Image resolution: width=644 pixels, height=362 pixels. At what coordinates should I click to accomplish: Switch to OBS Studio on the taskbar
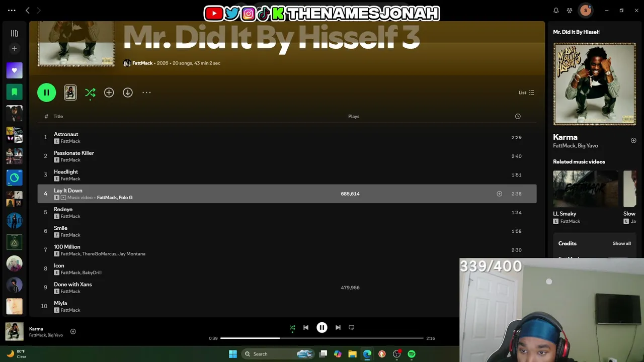click(397, 354)
